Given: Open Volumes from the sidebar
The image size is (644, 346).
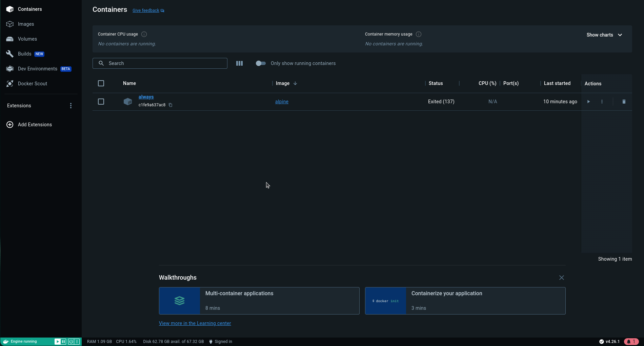Looking at the screenshot, I should click(x=41, y=39).
